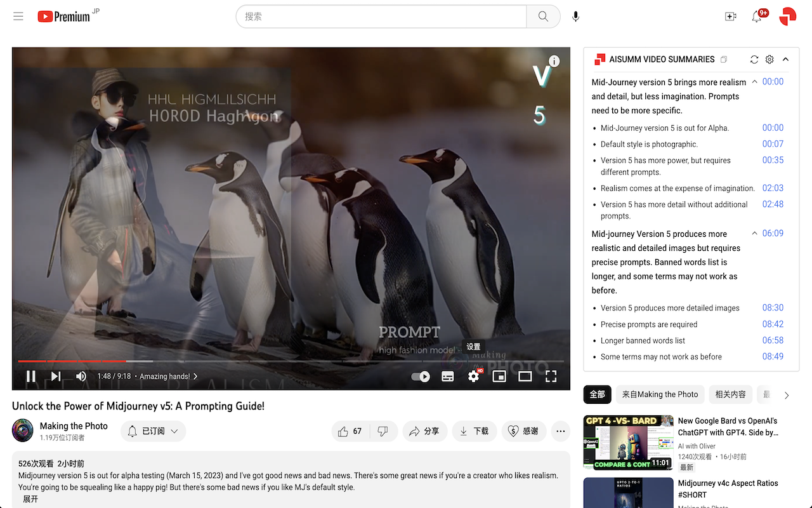Open the hamburger guide menu
This screenshot has width=812, height=508.
[x=18, y=17]
